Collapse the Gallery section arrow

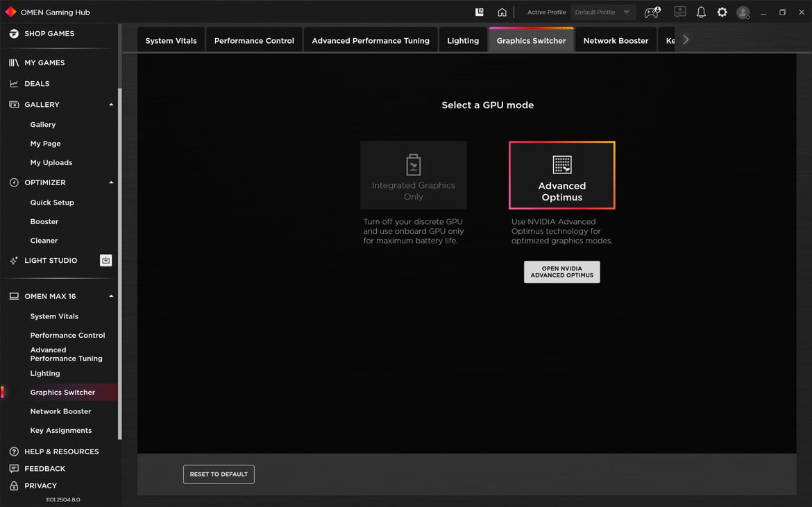111,105
